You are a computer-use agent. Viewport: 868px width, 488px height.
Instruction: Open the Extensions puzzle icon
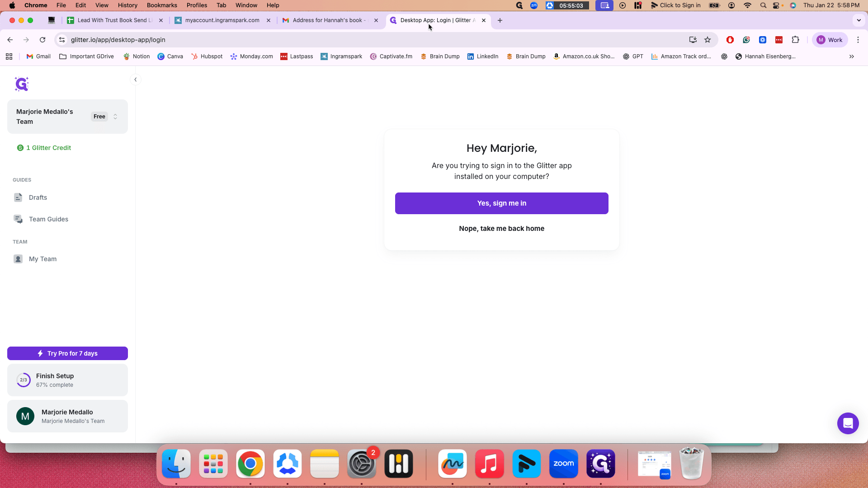795,40
